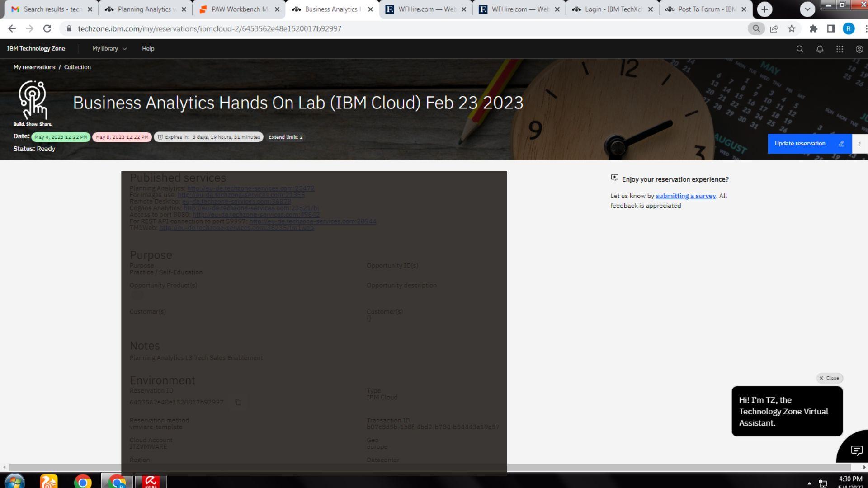Viewport: 868px width, 488px height.
Task: Open the chat bubble icon at bottom right
Action: pos(857,450)
